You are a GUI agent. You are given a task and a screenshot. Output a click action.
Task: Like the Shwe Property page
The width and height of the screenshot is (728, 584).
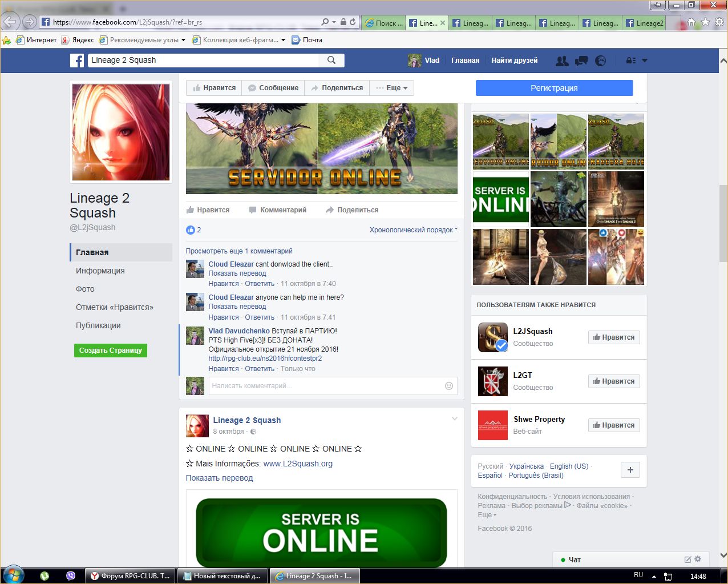[614, 425]
